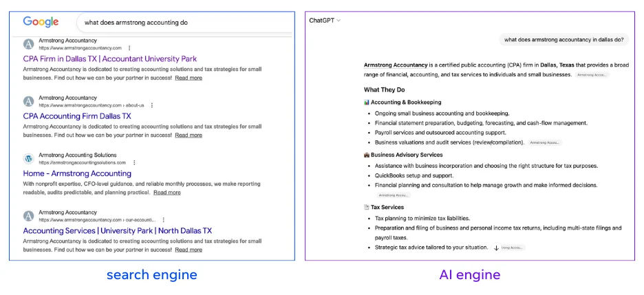The height and width of the screenshot is (295, 644).
Task: Click the briefcase emoji before Business Advisory Services
Action: [x=367, y=155]
